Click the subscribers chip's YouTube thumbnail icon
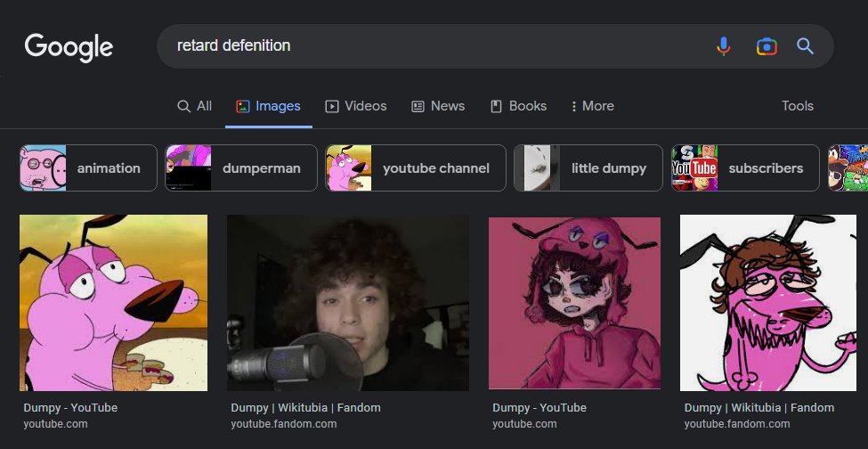This screenshot has width=868, height=449. click(x=694, y=167)
